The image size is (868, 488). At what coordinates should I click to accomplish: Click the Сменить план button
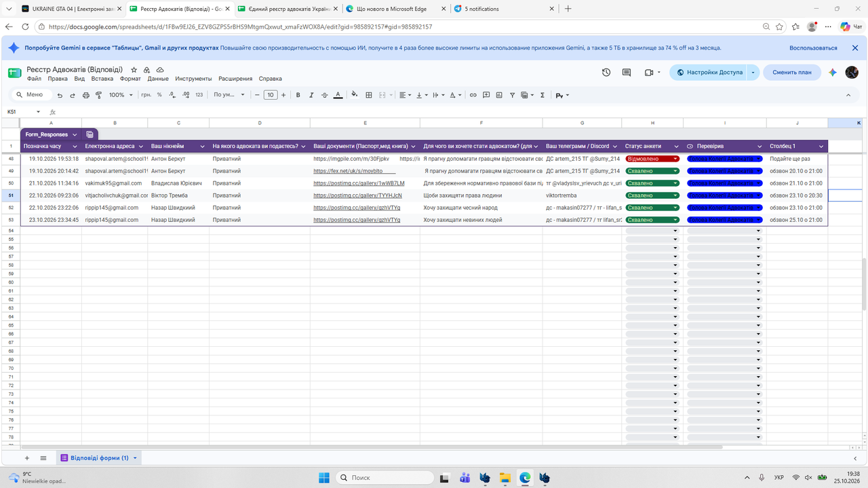tap(792, 73)
